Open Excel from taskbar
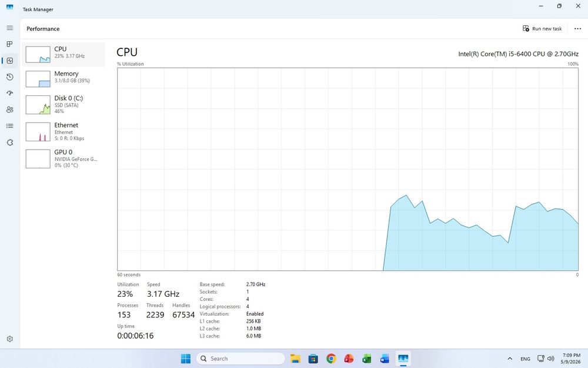The image size is (588, 368). pyautogui.click(x=367, y=359)
